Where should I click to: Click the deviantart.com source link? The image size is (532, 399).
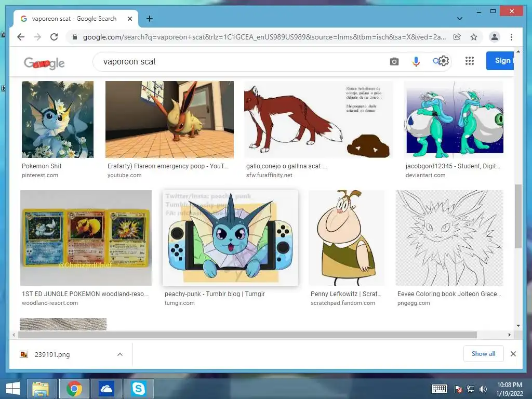click(x=425, y=175)
